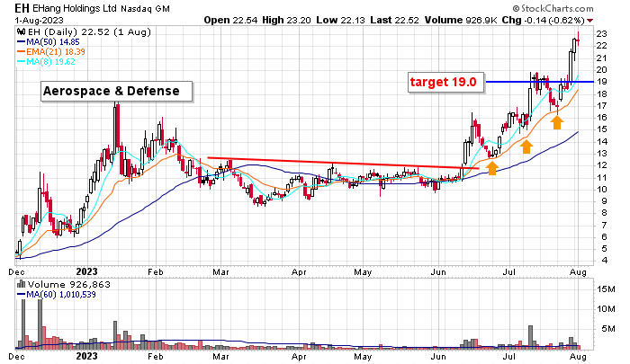Click the red down-triangle change indicator
This screenshot has width=630, height=364.
(589, 21)
